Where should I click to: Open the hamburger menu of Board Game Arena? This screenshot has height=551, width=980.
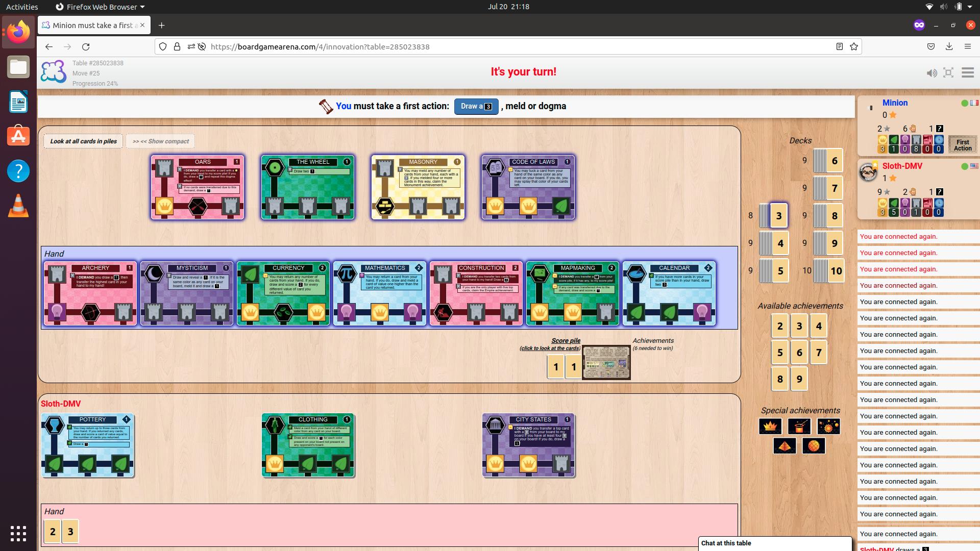coord(968,72)
